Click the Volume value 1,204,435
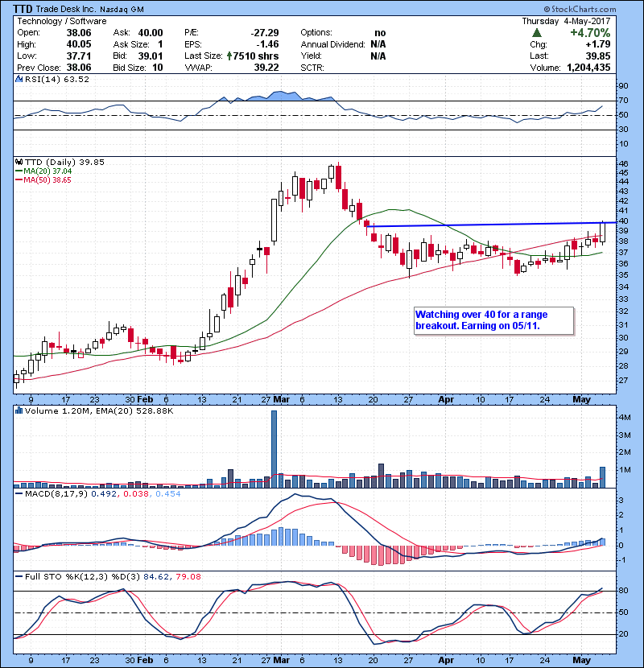 pyautogui.click(x=588, y=68)
